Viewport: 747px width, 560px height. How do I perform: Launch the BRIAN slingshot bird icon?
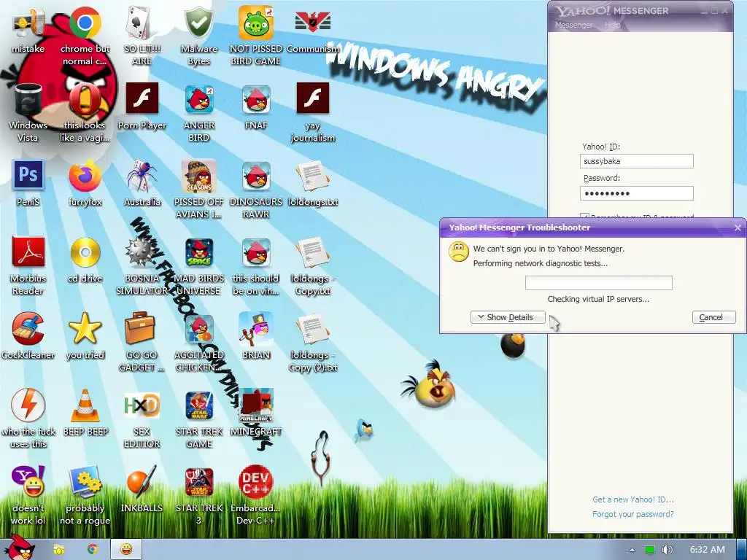(256, 328)
